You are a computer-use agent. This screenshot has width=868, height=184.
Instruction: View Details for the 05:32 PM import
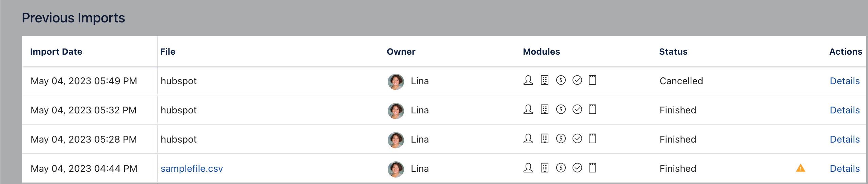click(x=845, y=110)
